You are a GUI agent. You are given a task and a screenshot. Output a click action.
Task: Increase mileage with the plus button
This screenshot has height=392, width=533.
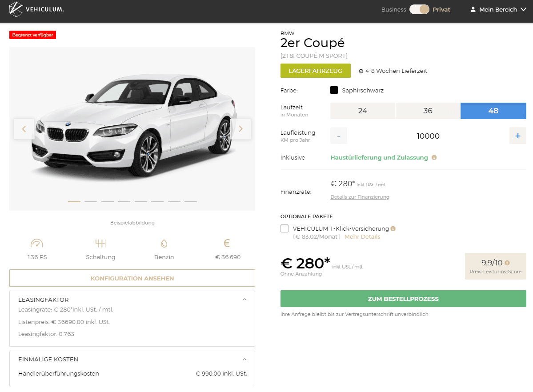point(517,136)
